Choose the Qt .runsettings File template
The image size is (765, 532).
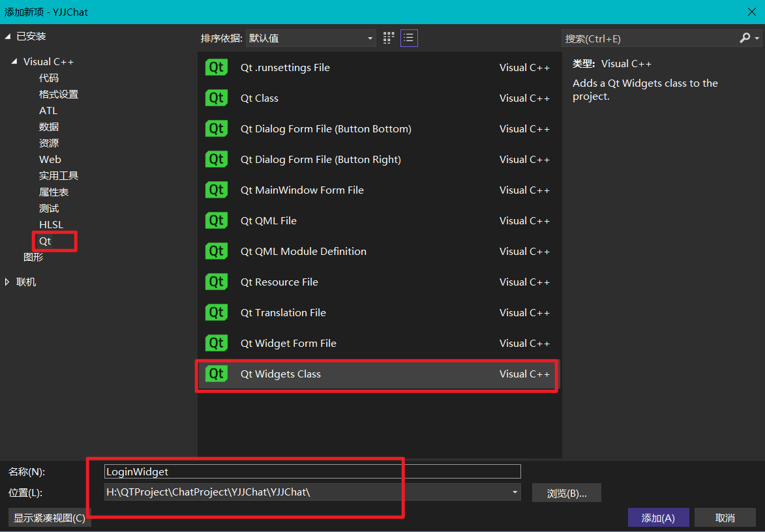pyautogui.click(x=378, y=67)
